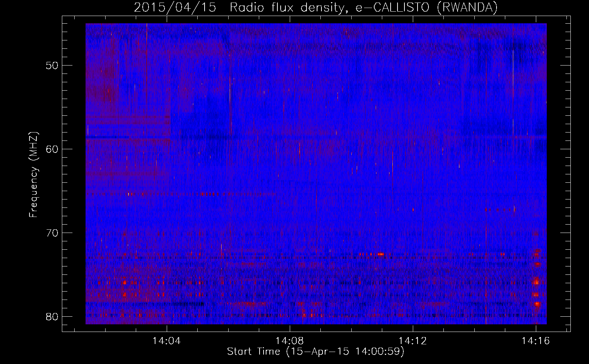589x364 pixels.
Task: Click the 14:16 time tick label
Action: click(x=535, y=341)
